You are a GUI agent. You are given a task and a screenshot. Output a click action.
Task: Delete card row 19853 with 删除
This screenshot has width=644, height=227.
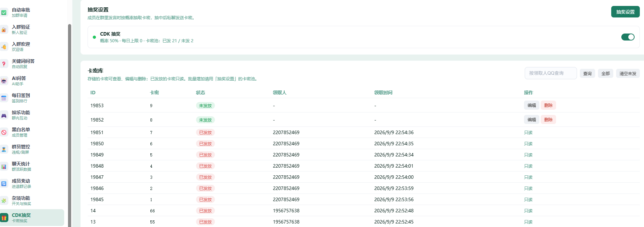point(548,105)
